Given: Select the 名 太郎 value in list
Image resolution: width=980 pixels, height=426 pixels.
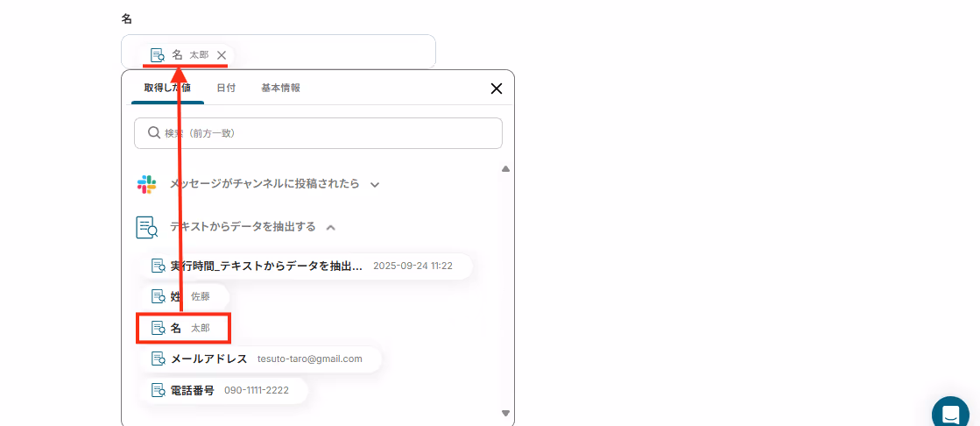Looking at the screenshot, I should tap(184, 328).
